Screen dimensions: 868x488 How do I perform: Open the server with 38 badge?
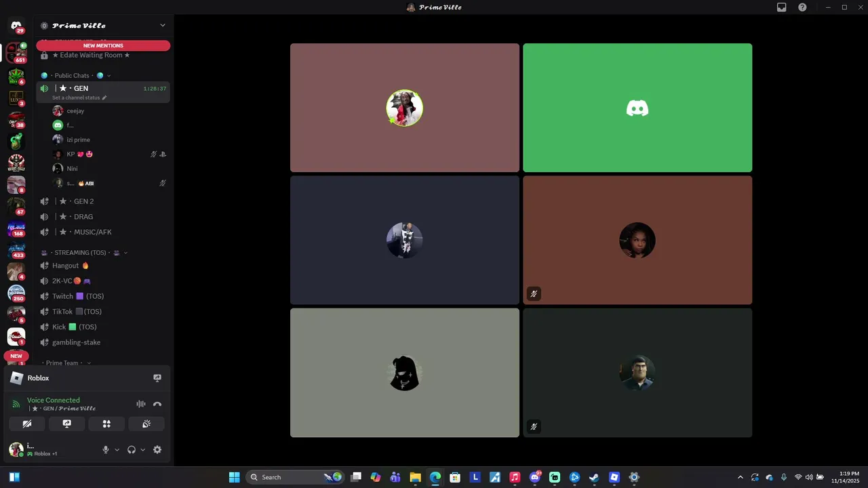tap(16, 120)
